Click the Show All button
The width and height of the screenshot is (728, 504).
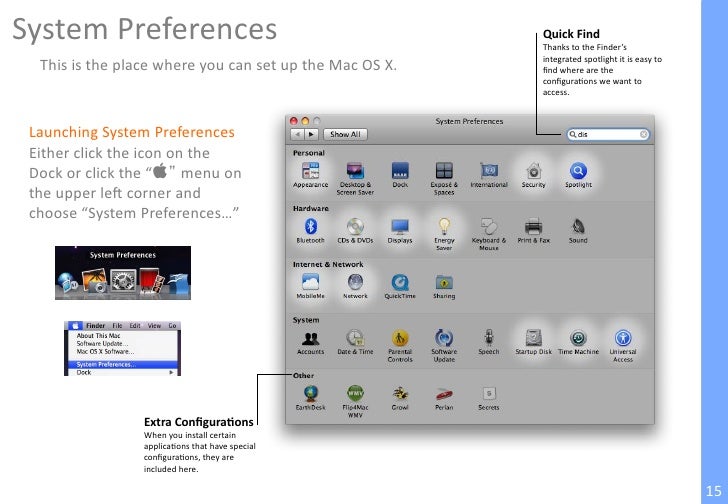click(x=345, y=134)
